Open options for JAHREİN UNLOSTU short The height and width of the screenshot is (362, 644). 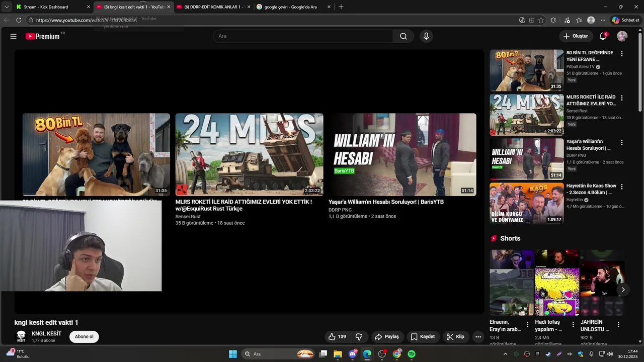pos(618,325)
